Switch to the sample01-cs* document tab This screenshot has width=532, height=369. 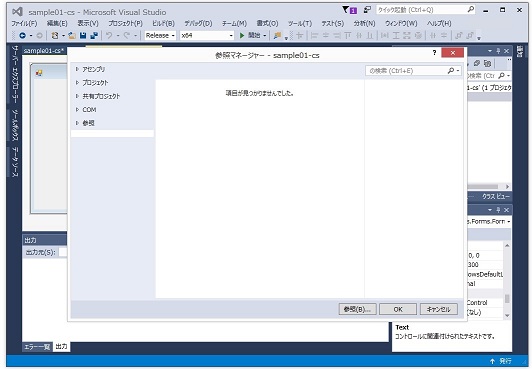click(44, 51)
